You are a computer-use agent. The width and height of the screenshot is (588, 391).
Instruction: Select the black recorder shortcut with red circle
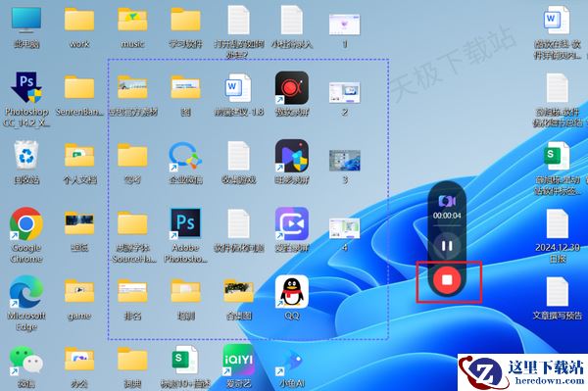[292, 88]
